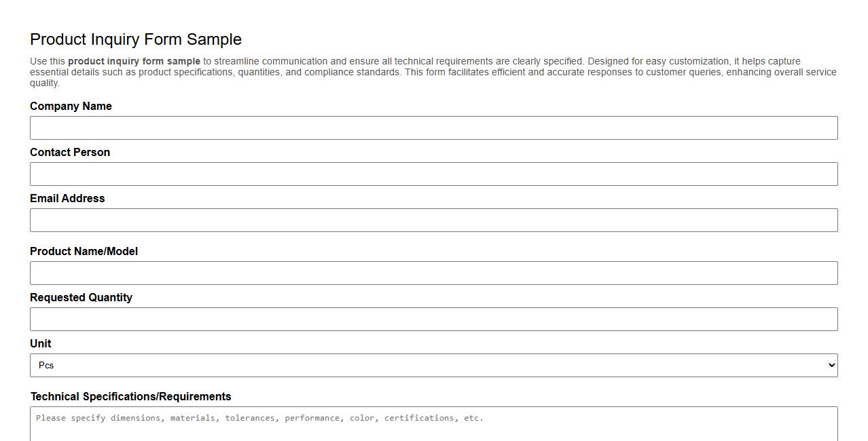Screen dimensions: 868x441
Task: Click the Technical Specifications/Requirements label
Action: (x=130, y=396)
